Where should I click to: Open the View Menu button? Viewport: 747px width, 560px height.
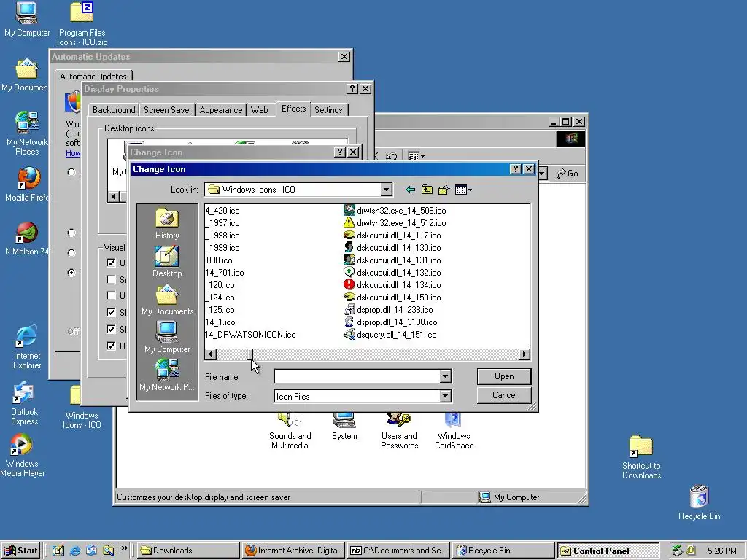pos(463,190)
